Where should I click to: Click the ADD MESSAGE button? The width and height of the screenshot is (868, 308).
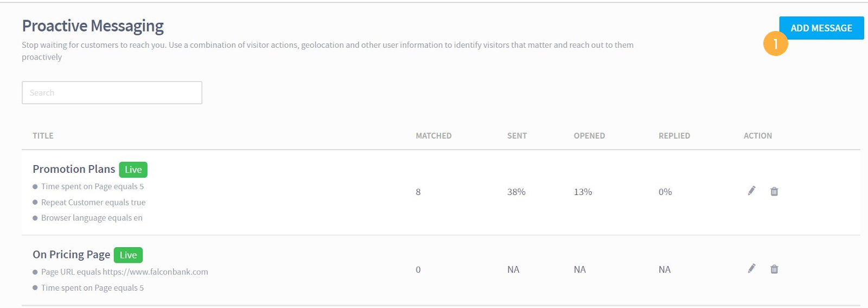point(821,28)
